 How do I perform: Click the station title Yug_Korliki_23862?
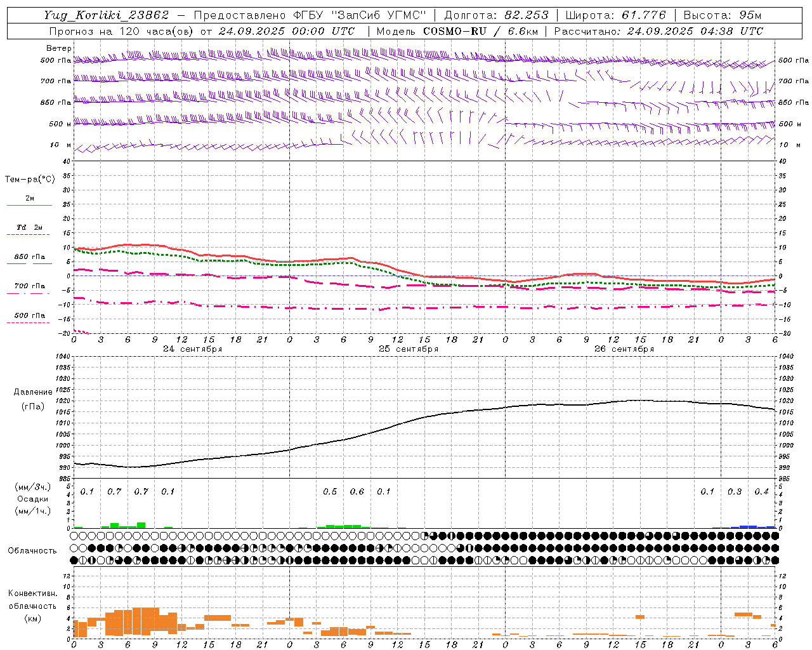pos(107,15)
